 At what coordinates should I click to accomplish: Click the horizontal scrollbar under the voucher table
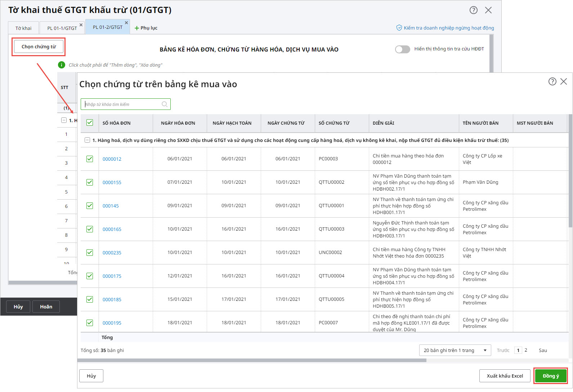tap(252, 360)
